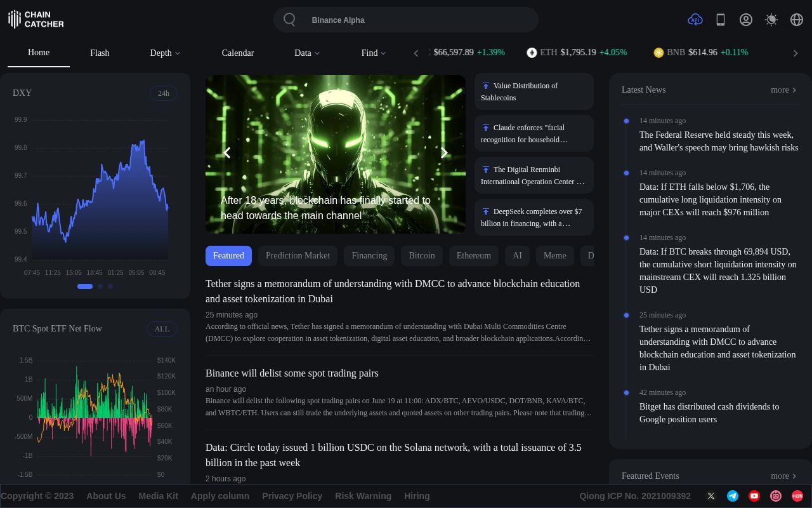812x508 pixels.
Task: Go to previous banner slide
Action: (226, 153)
